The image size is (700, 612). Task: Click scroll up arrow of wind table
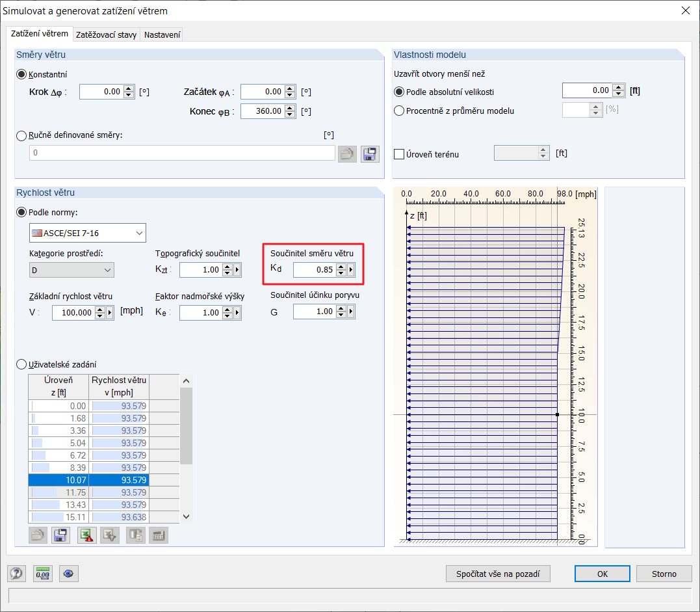coord(186,381)
